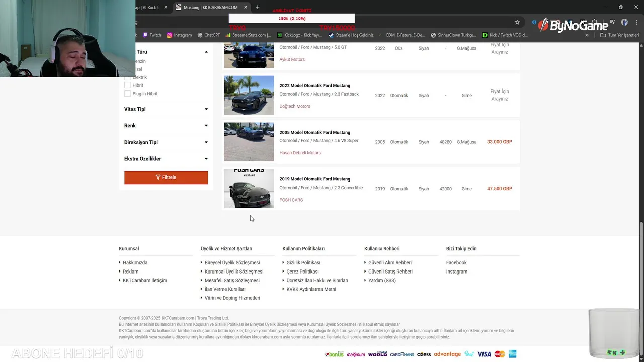Screen dimensions: 644x362
Task: Open Ücretsiz İlan Hakkı ve Sınırları
Action: pos(317,281)
